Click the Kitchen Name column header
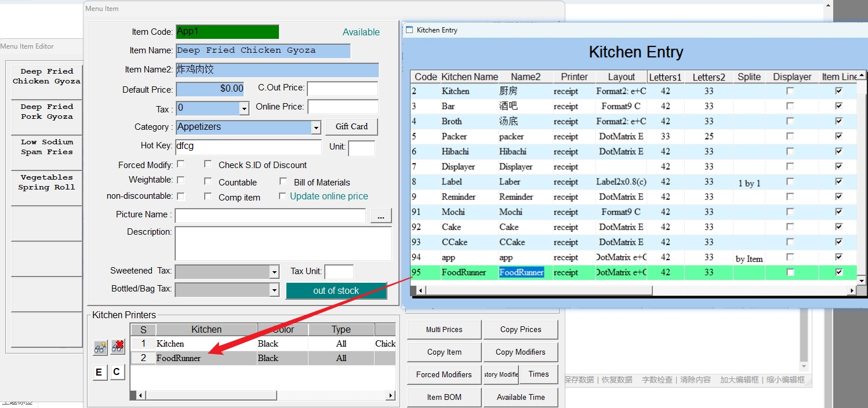This screenshot has width=868, height=408. [x=469, y=76]
